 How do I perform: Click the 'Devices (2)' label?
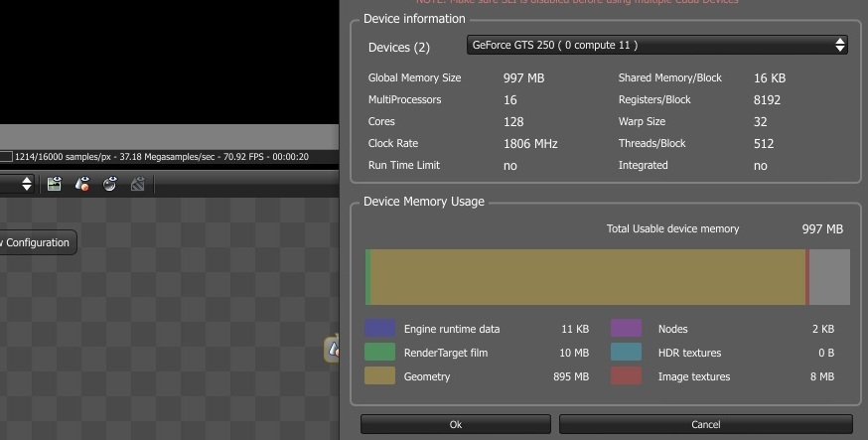click(398, 48)
